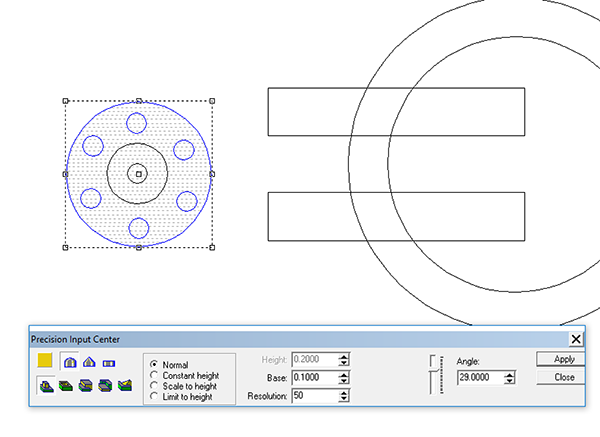
Task: Open the yellow relief color swatch
Action: coord(45,360)
